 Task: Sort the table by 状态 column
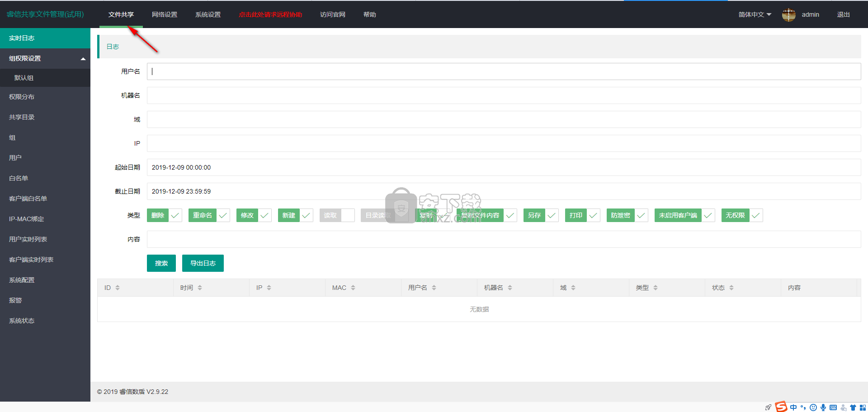tap(731, 288)
